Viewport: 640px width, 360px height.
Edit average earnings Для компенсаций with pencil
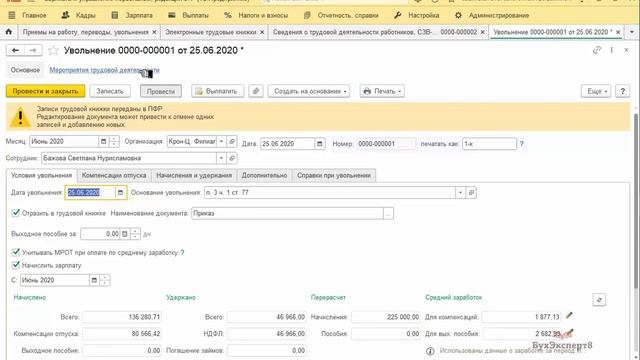pos(569,316)
